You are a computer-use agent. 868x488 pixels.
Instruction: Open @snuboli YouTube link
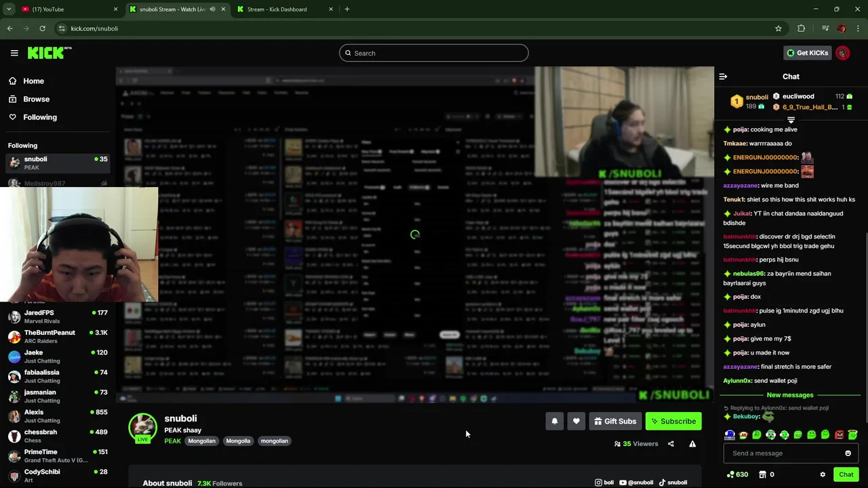636,483
